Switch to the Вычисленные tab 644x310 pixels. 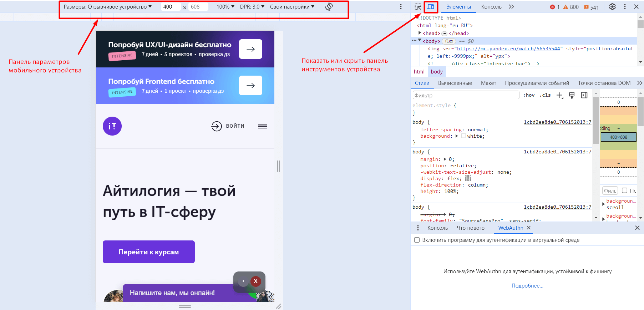click(x=455, y=83)
